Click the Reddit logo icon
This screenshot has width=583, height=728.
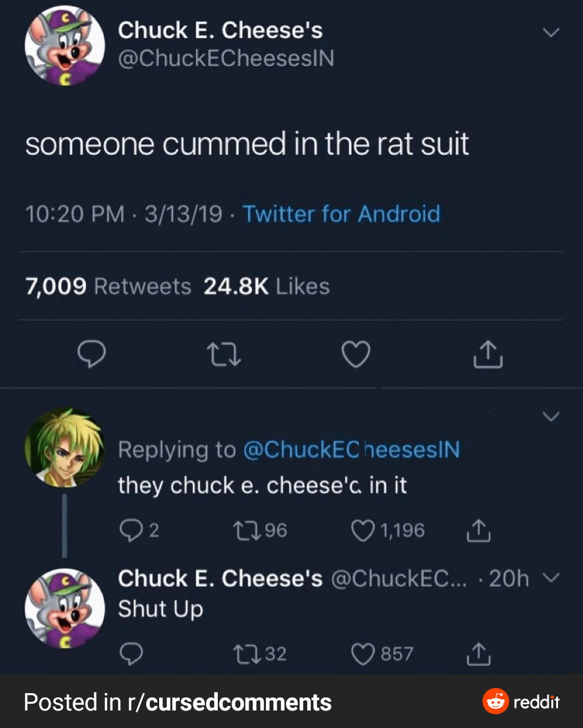coord(495,702)
